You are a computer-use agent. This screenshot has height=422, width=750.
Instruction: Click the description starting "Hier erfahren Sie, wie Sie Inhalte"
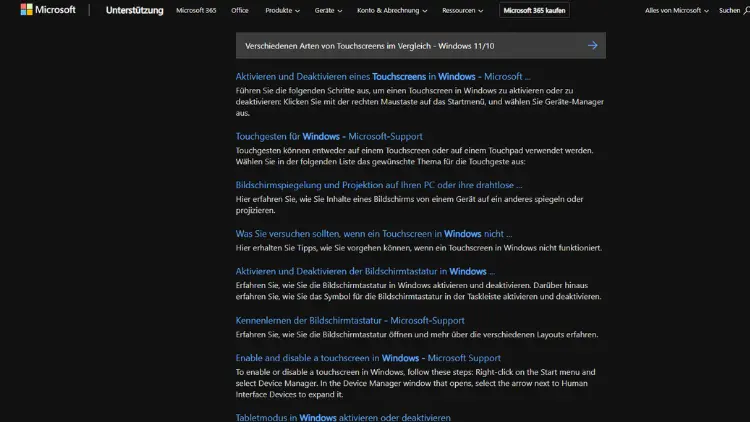coord(409,205)
